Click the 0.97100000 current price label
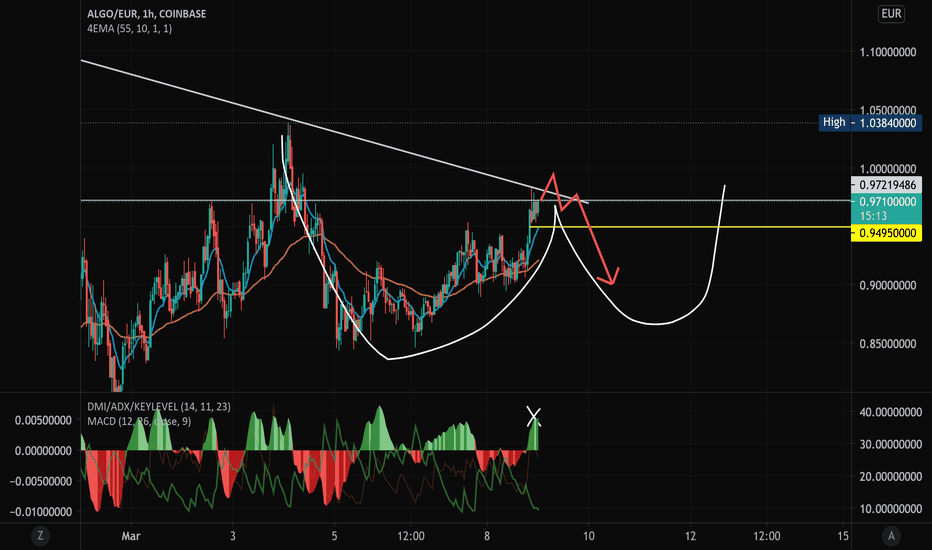 click(x=887, y=202)
